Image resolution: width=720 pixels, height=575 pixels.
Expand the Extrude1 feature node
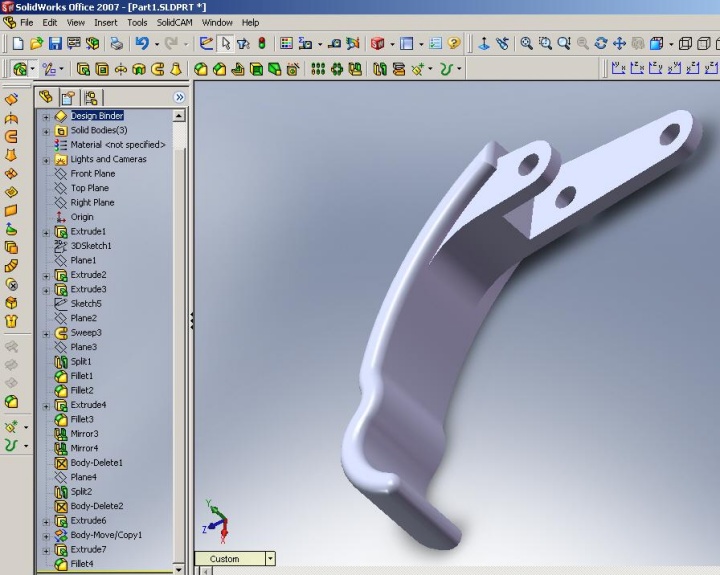pyautogui.click(x=46, y=232)
